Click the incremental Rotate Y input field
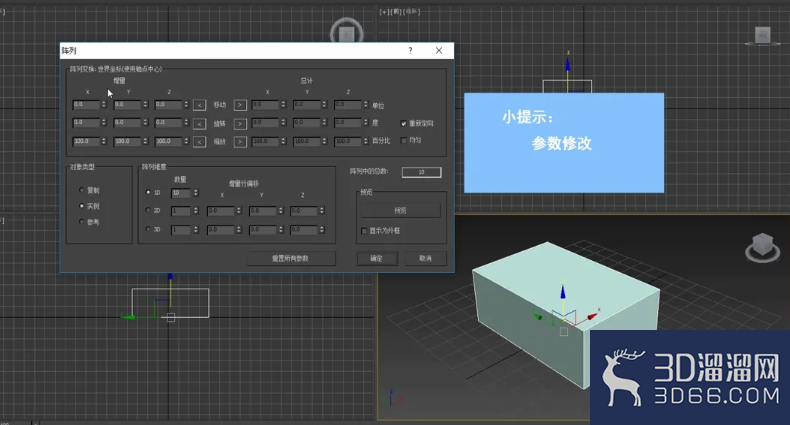This screenshot has height=425, width=790. click(x=127, y=123)
